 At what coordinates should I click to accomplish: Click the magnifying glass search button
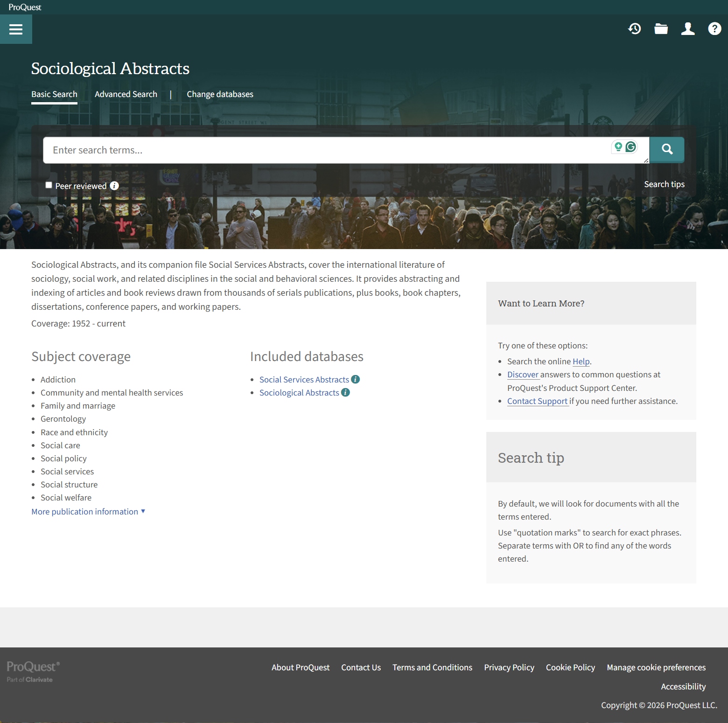tap(667, 149)
